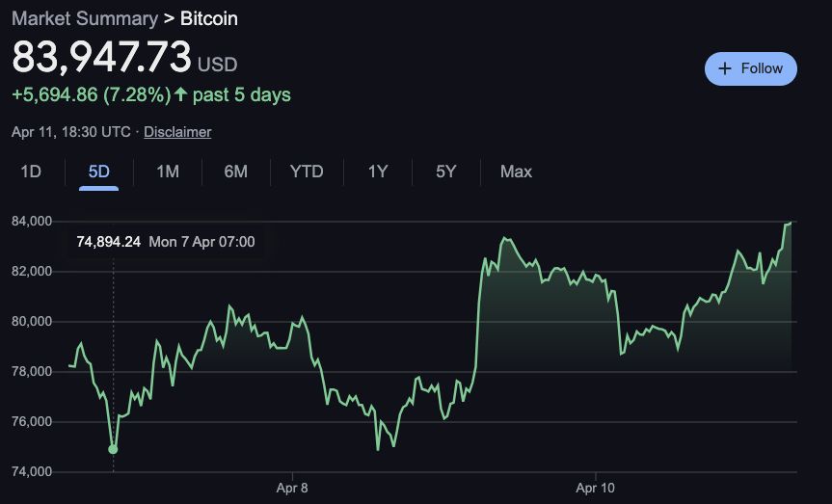This screenshot has width=832, height=504.
Task: Click the Market Summary breadcrumb link
Action: pyautogui.click(x=85, y=18)
